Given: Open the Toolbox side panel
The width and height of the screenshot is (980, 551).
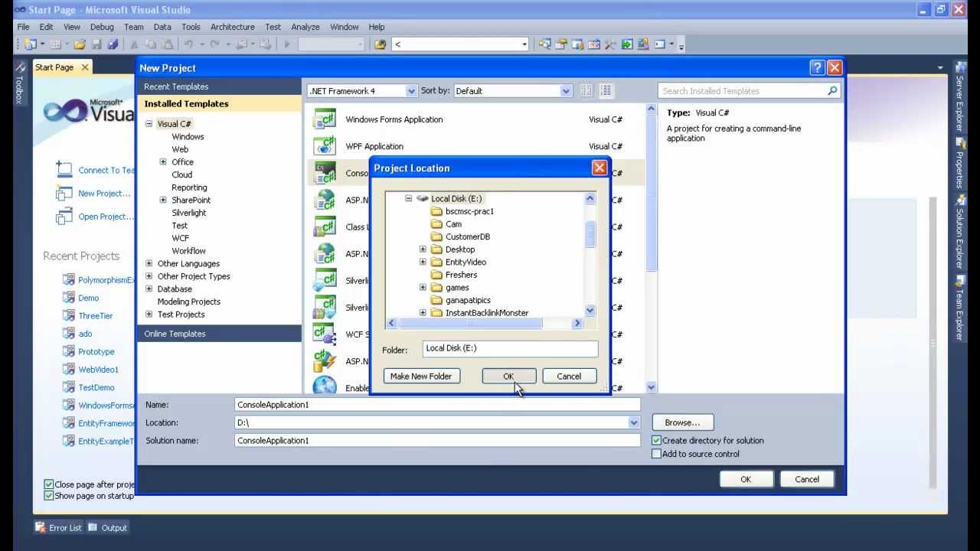Looking at the screenshot, I should point(19,84).
